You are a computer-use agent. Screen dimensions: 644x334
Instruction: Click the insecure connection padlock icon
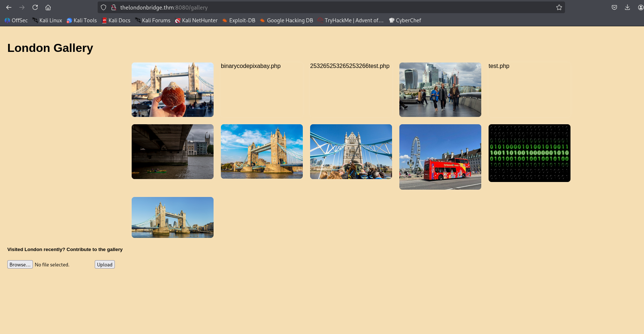click(113, 7)
